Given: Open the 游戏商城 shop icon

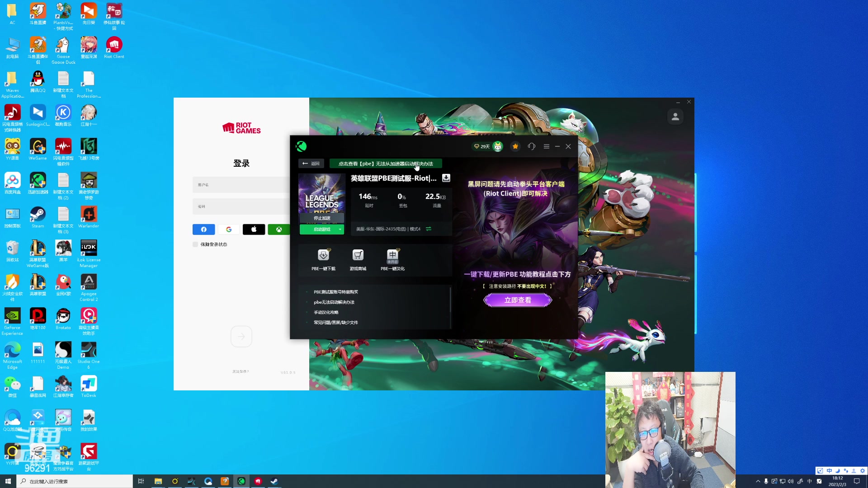Looking at the screenshot, I should (x=358, y=255).
